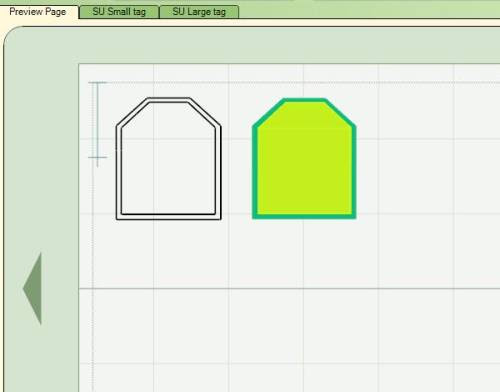Open the SU Small tag tab
The image size is (500, 392).
tap(119, 12)
